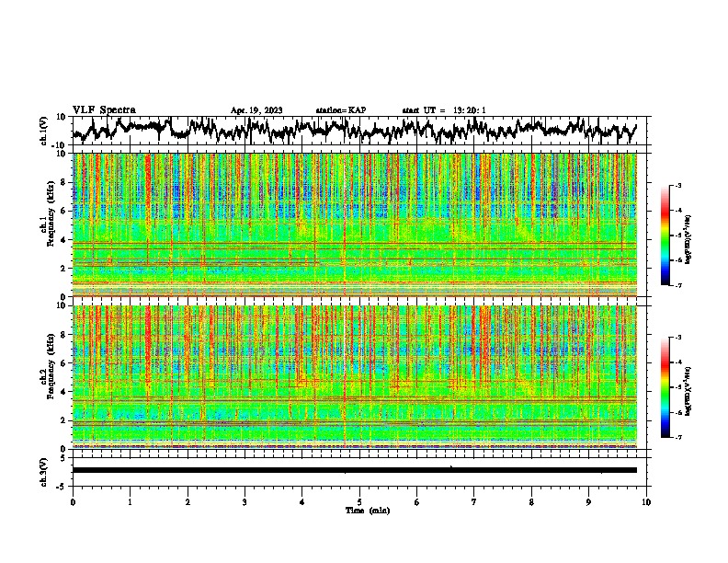728x563 pixels.
Task: Click the '4' kHz tick on ch.2 spectrogram
Action: coord(63,392)
